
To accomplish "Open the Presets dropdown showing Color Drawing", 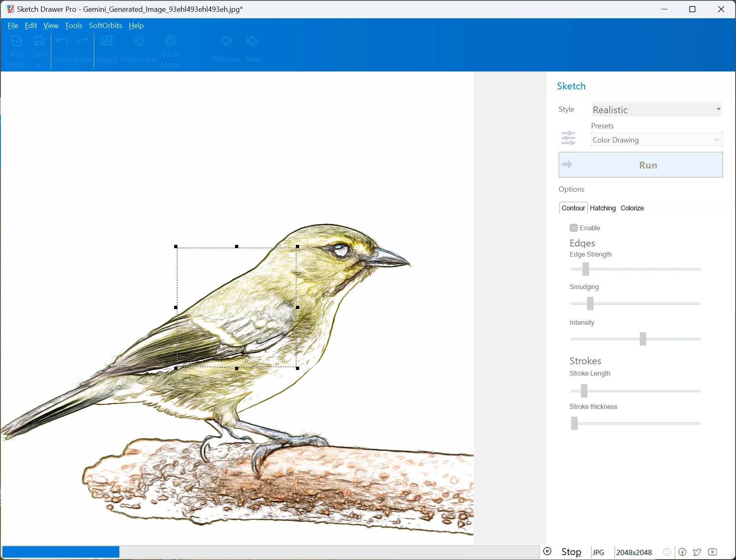I will click(x=656, y=140).
